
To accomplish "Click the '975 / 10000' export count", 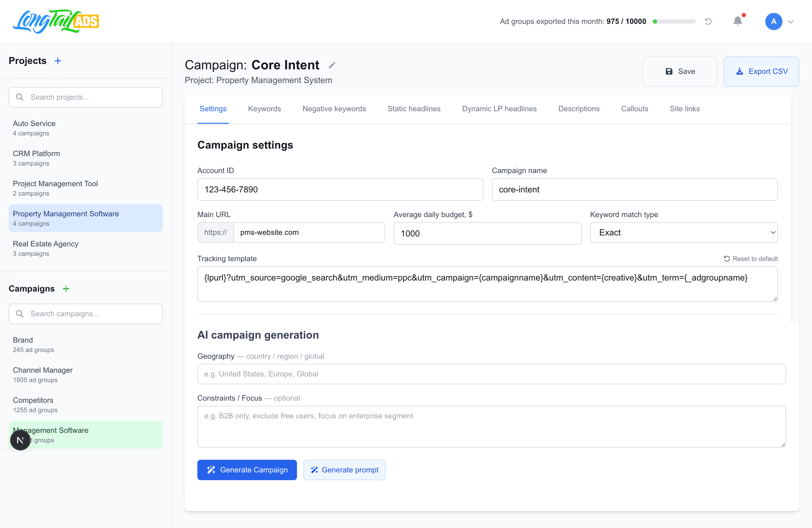I will (626, 21).
